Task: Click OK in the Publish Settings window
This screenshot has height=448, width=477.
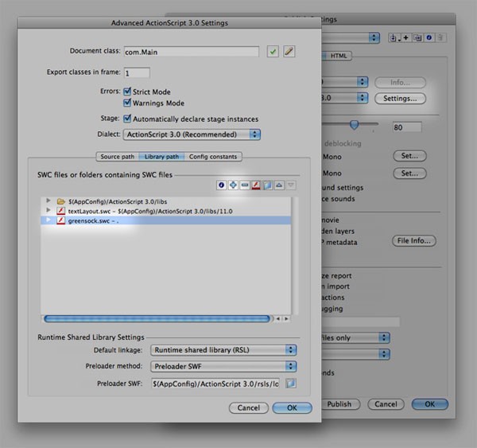Action: [x=430, y=404]
